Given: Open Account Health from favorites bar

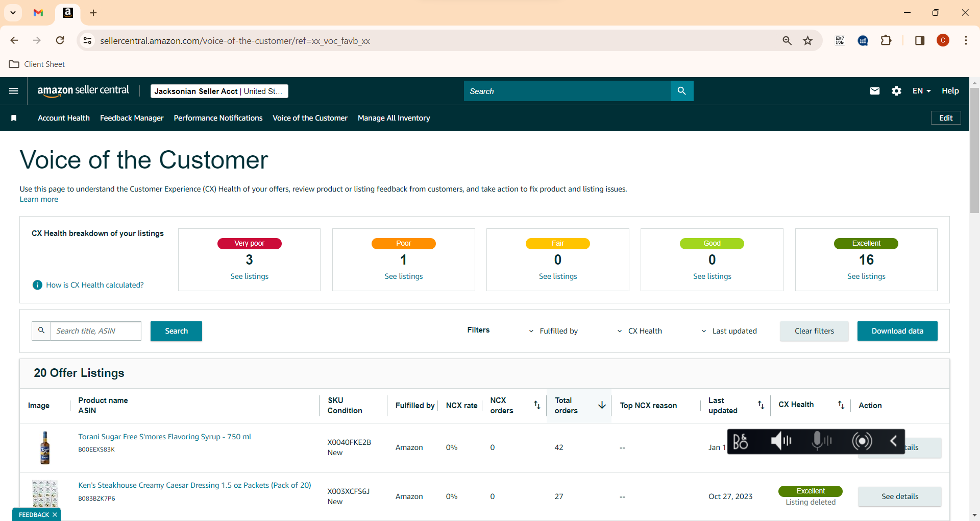Looking at the screenshot, I should pyautogui.click(x=64, y=118).
